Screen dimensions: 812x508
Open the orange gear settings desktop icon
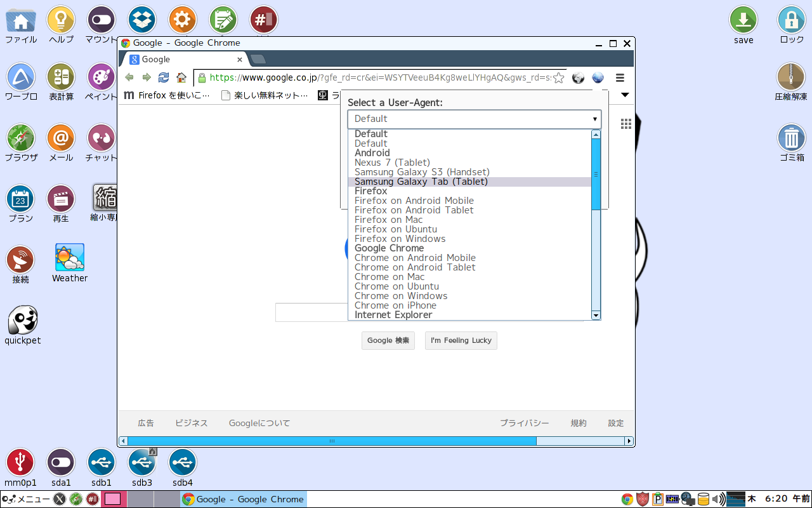pyautogui.click(x=183, y=20)
